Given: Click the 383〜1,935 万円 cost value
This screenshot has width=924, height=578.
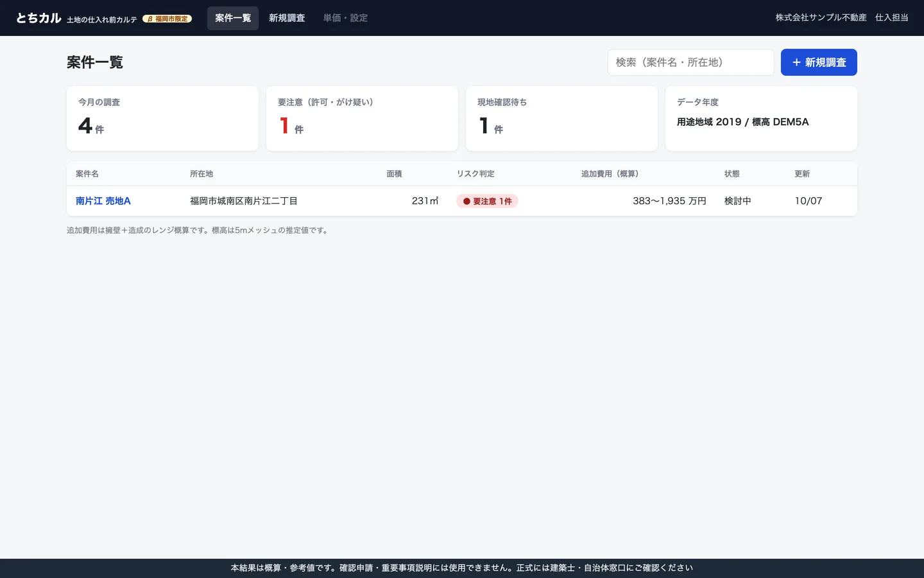Looking at the screenshot, I should pos(669,201).
